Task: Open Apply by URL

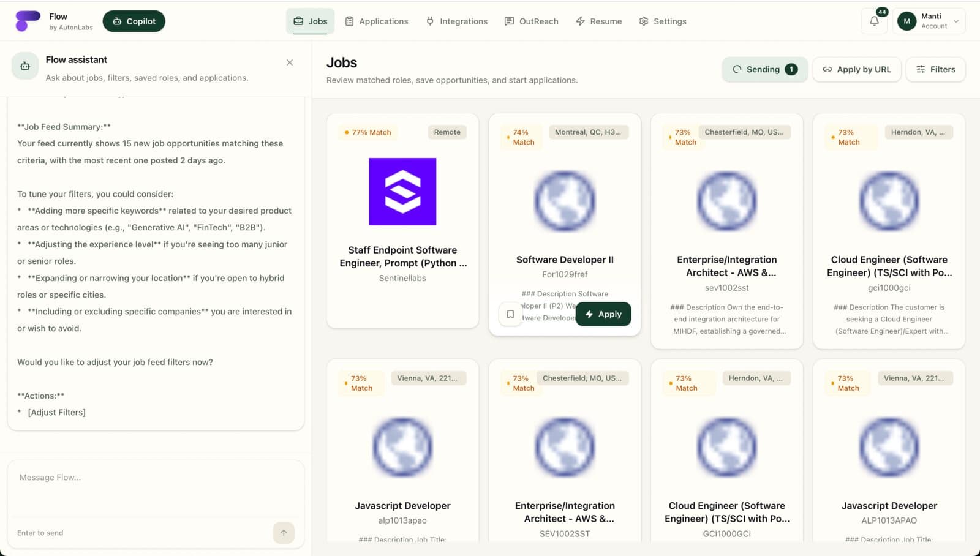Action: 857,69
